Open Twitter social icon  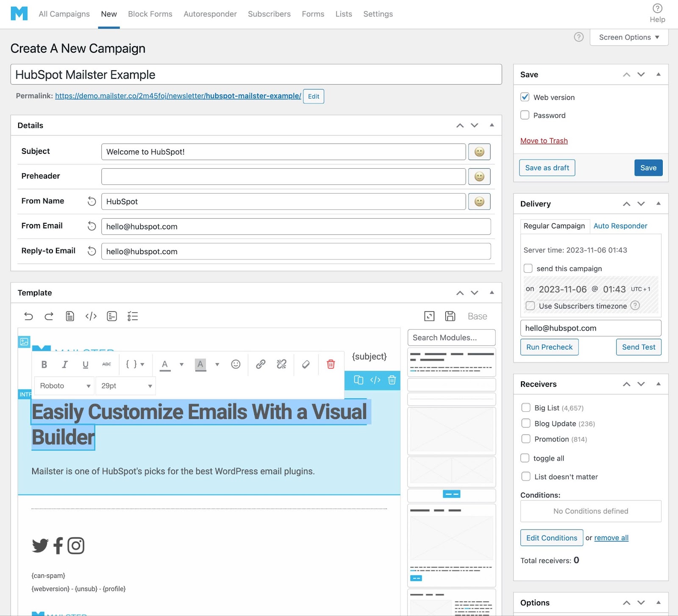click(40, 546)
